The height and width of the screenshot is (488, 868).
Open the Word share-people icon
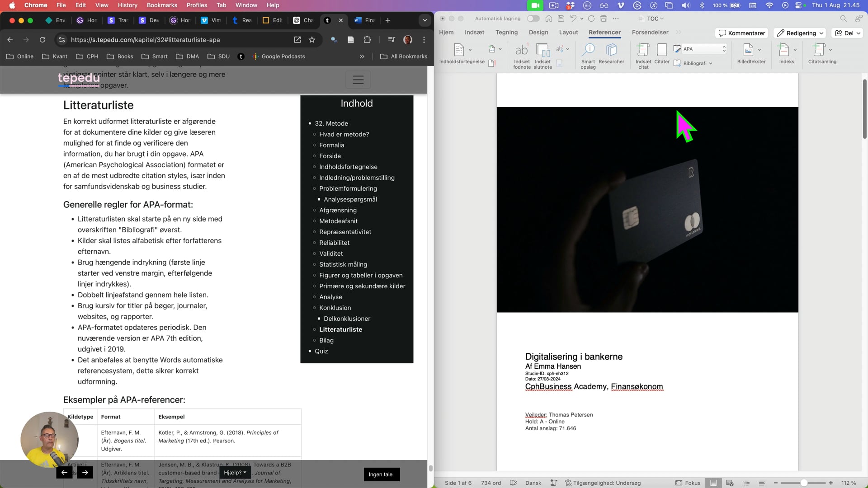(x=859, y=19)
